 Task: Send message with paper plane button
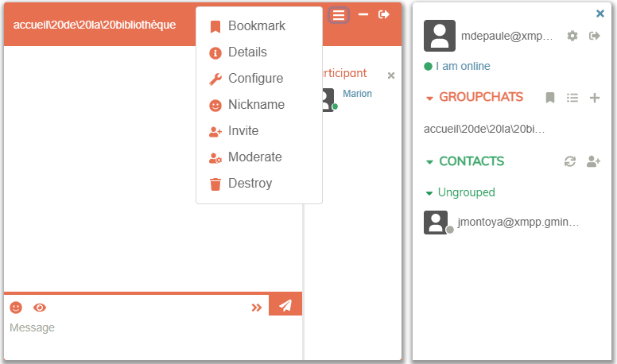(x=285, y=306)
